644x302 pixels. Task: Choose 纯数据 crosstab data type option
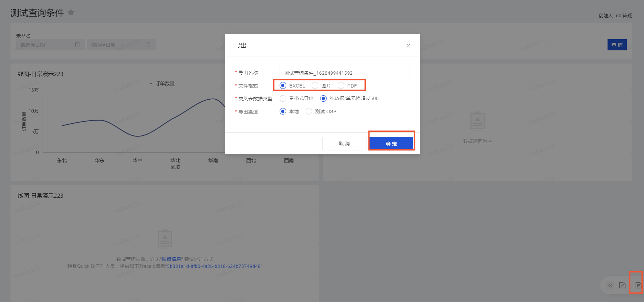[324, 98]
